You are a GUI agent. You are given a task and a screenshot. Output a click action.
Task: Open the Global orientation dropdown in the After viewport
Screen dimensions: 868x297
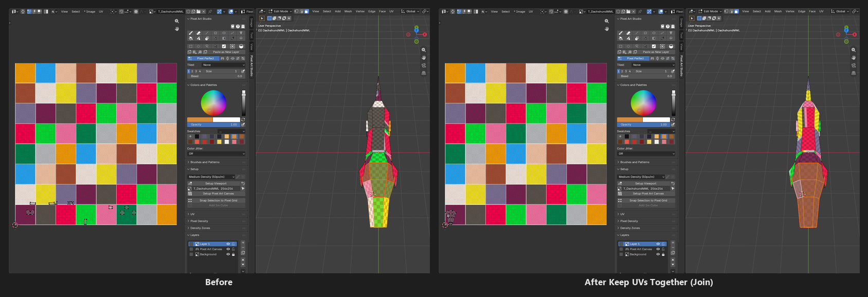click(x=841, y=11)
